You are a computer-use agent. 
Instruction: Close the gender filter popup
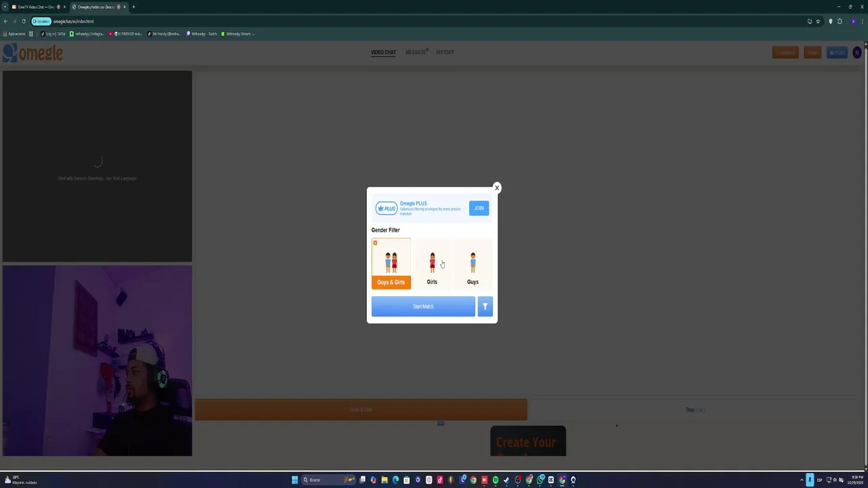pos(496,188)
